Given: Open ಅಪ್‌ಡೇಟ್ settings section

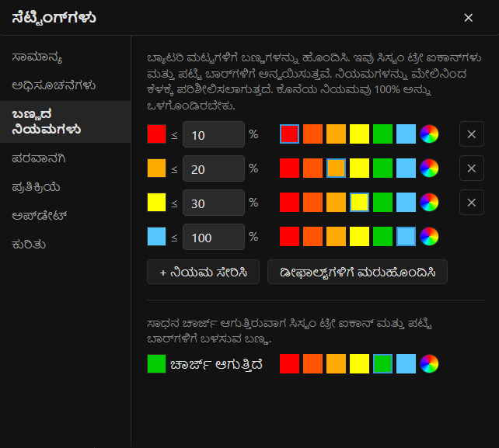Looking at the screenshot, I should [65, 216].
